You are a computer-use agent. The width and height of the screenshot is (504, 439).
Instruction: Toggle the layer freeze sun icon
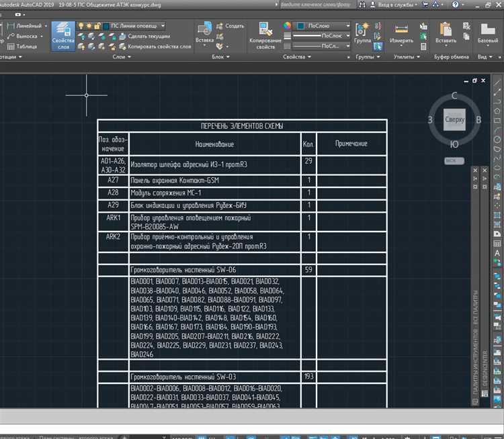pos(89,26)
